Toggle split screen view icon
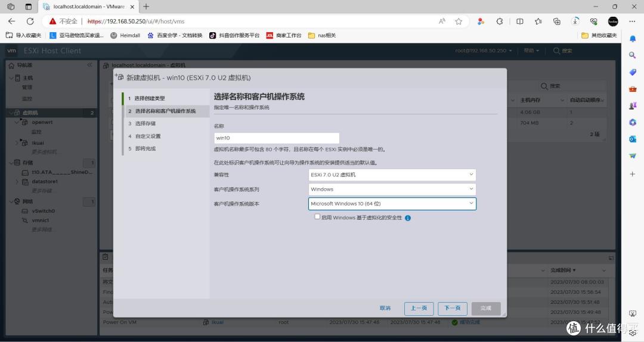Viewport: 644px width, 342px height. (x=519, y=21)
